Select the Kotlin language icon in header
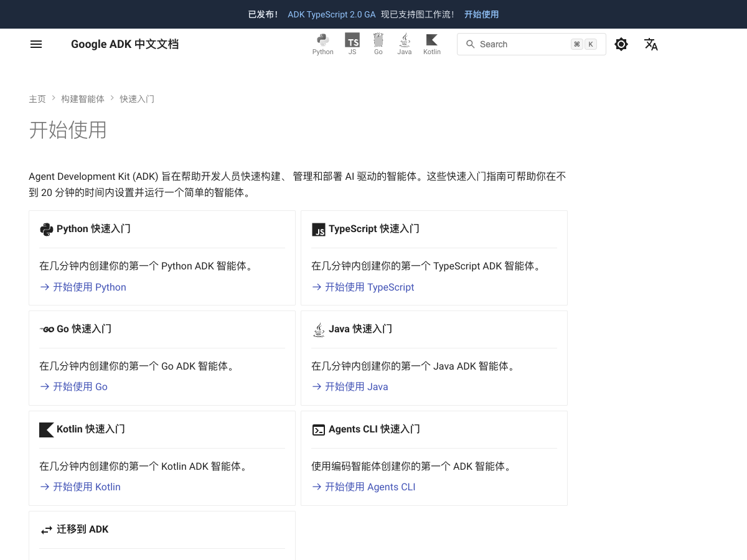The width and height of the screenshot is (747, 560). click(431, 44)
